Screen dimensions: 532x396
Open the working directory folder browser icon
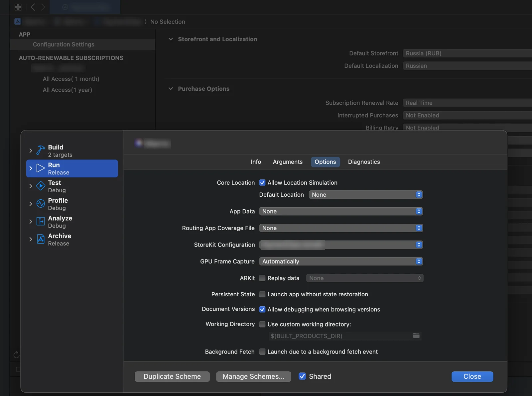tap(416, 336)
